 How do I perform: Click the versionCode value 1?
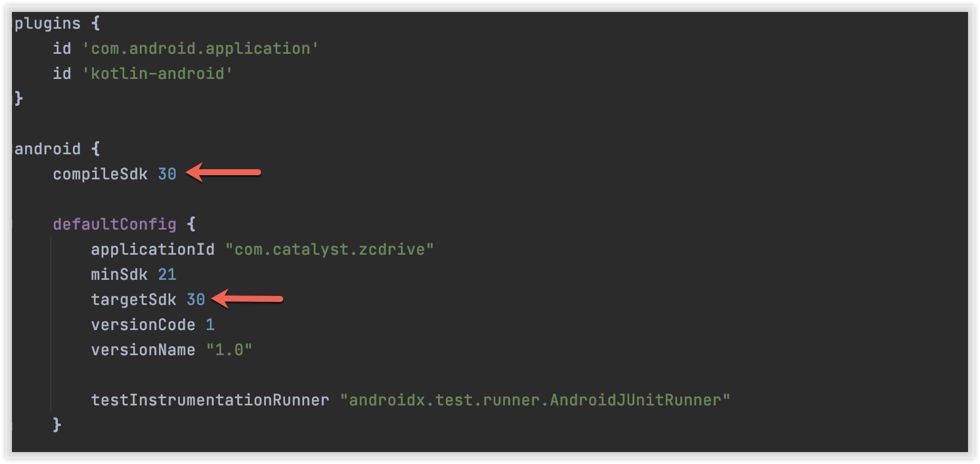tap(210, 325)
